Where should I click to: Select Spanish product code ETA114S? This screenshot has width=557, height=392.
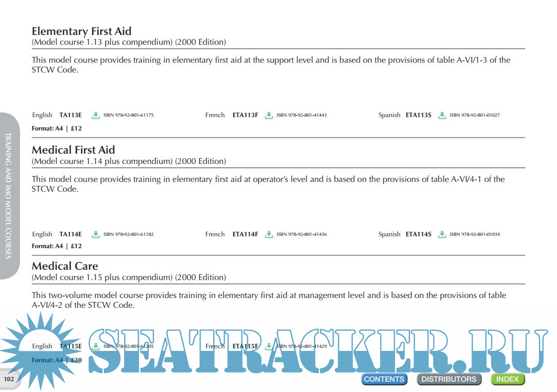418,234
